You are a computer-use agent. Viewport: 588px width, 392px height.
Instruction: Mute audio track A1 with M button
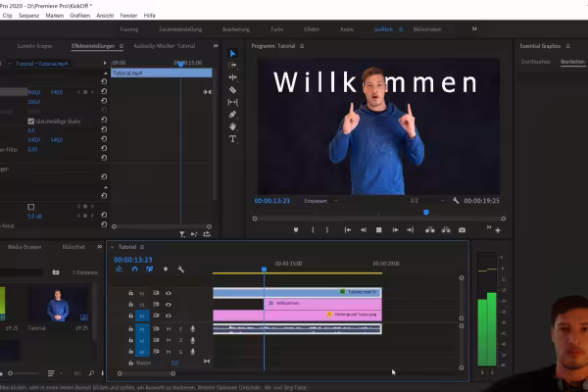click(169, 329)
